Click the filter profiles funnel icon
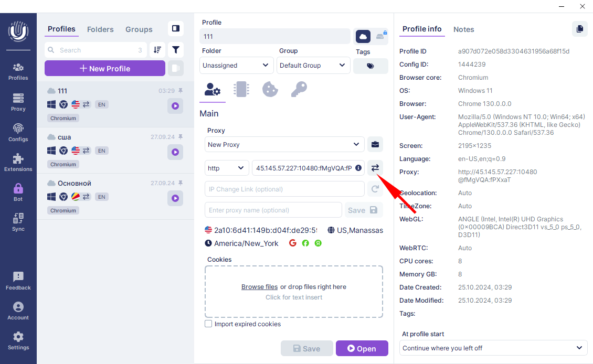The width and height of the screenshot is (593, 364). click(176, 50)
